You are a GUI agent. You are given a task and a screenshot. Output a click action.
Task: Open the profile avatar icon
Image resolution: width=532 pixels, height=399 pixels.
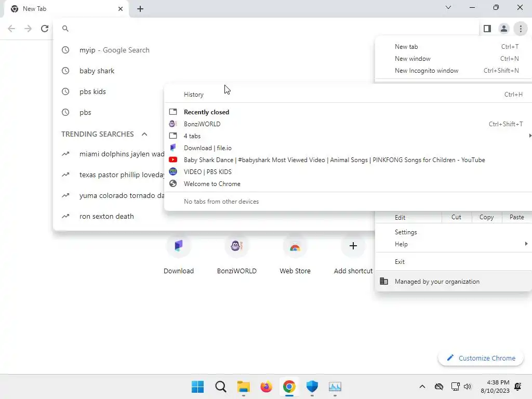pyautogui.click(x=504, y=29)
